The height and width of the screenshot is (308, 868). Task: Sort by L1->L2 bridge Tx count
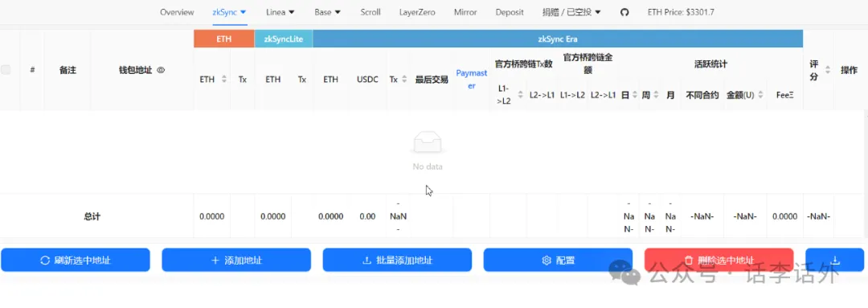pyautogui.click(x=520, y=95)
